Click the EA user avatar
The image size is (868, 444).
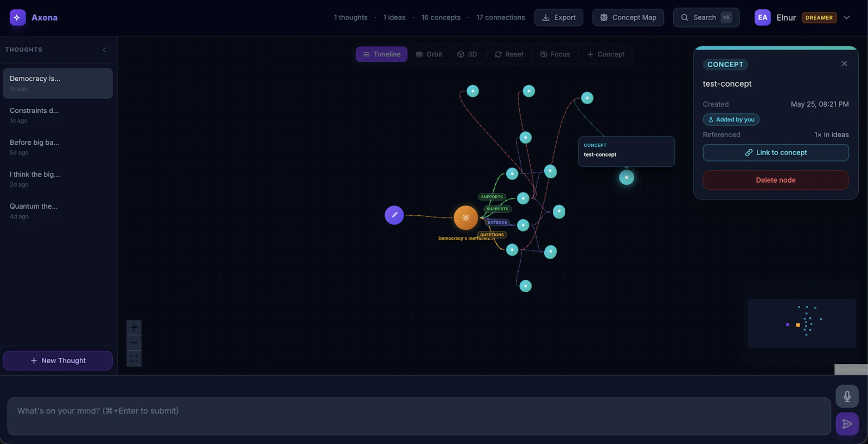point(762,17)
